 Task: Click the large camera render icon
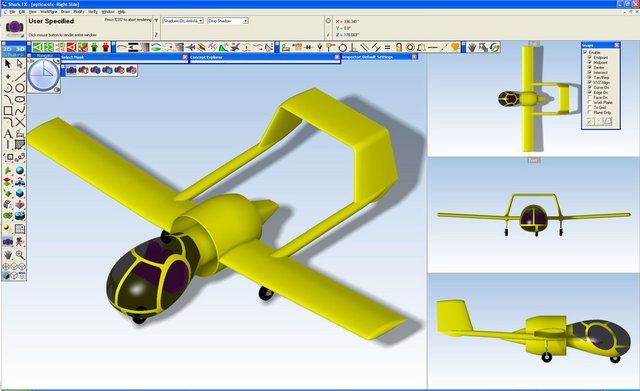[x=14, y=28]
